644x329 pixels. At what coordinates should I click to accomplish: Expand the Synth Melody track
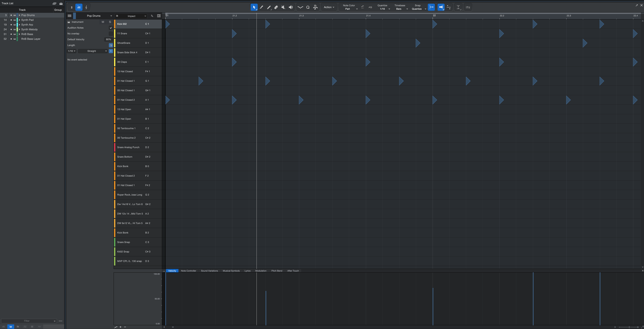click(20, 30)
